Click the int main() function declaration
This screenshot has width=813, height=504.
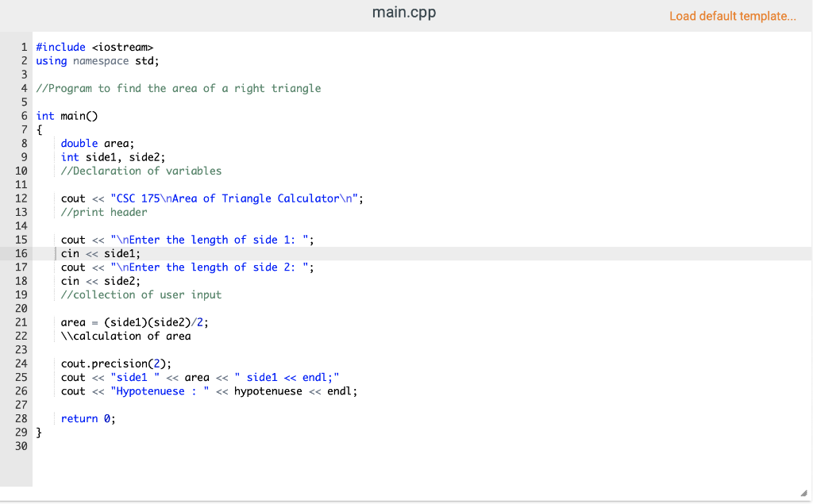pos(67,115)
